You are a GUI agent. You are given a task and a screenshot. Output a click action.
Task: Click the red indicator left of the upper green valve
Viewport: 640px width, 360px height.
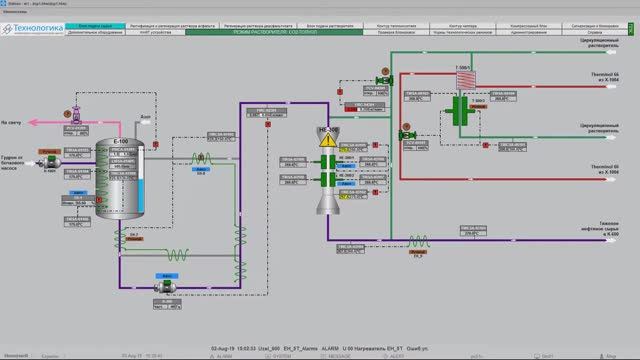(340, 92)
